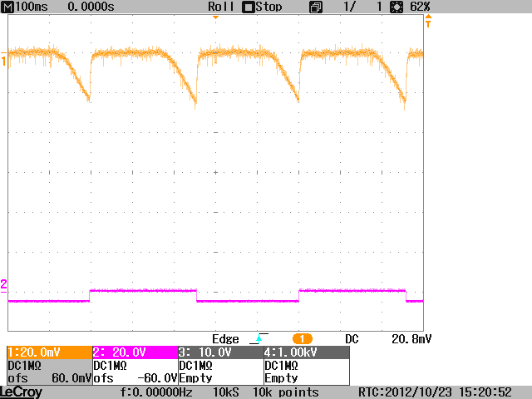
Task: Click the brightness sun icon
Action: (397, 7)
